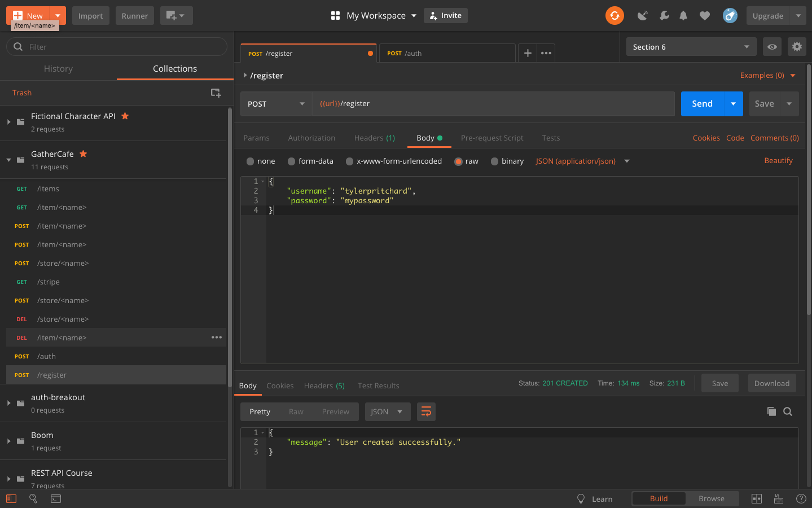This screenshot has width=812, height=508.
Task: Open the Send button dropdown arrow
Action: tap(733, 104)
